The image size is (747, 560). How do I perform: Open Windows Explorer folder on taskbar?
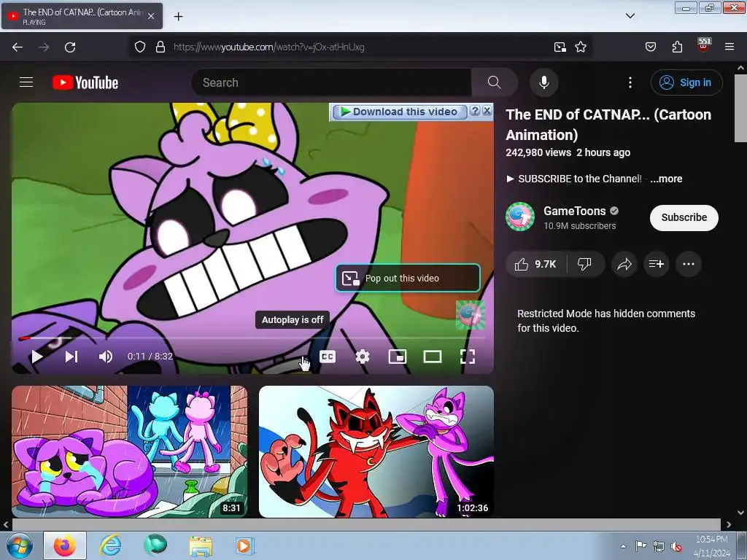click(201, 545)
